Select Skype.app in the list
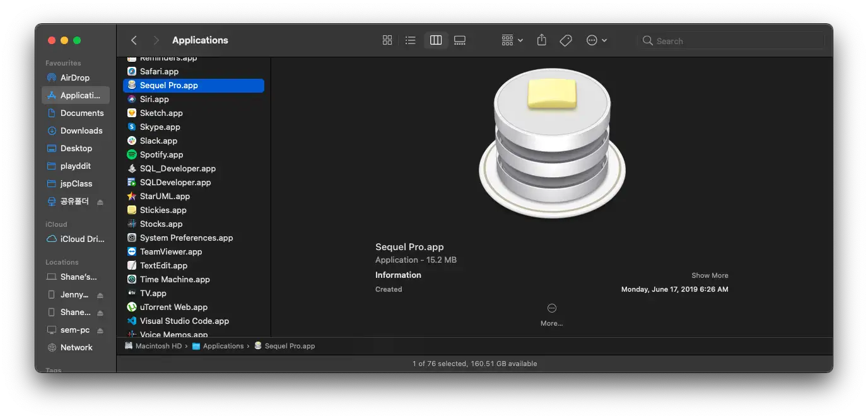 coord(194,127)
